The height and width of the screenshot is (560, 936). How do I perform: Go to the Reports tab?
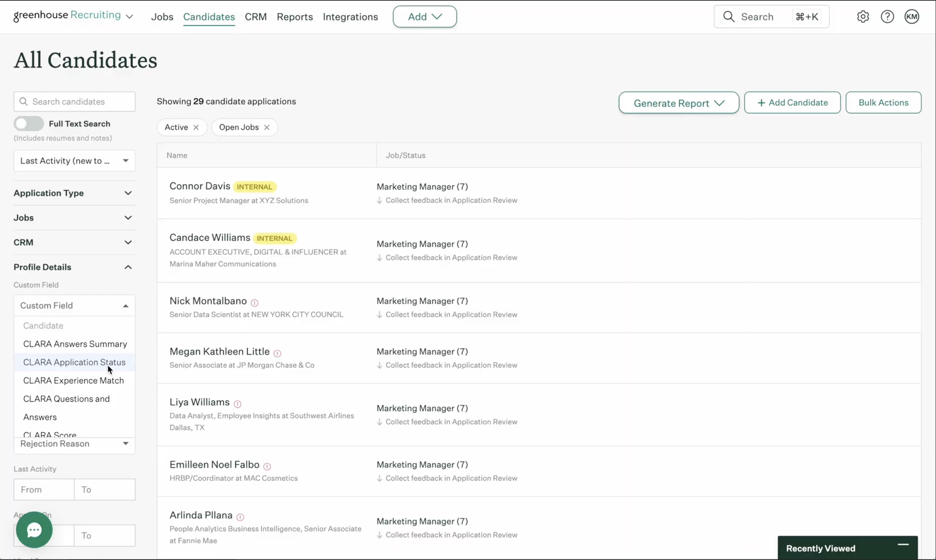(295, 17)
